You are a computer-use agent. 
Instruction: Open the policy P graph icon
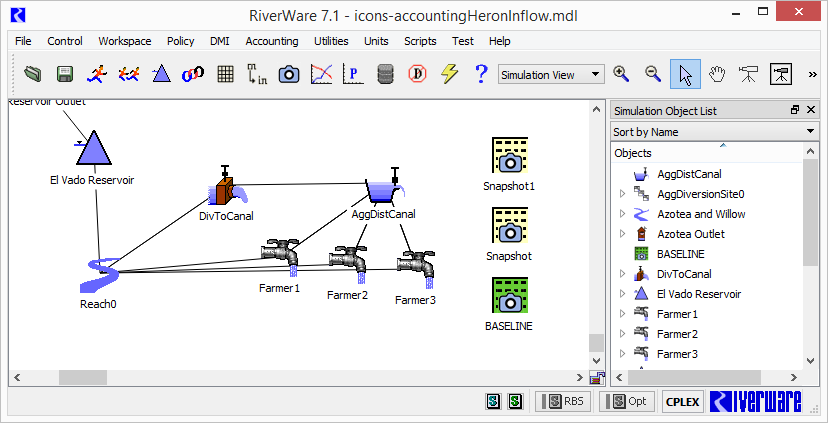pos(353,74)
